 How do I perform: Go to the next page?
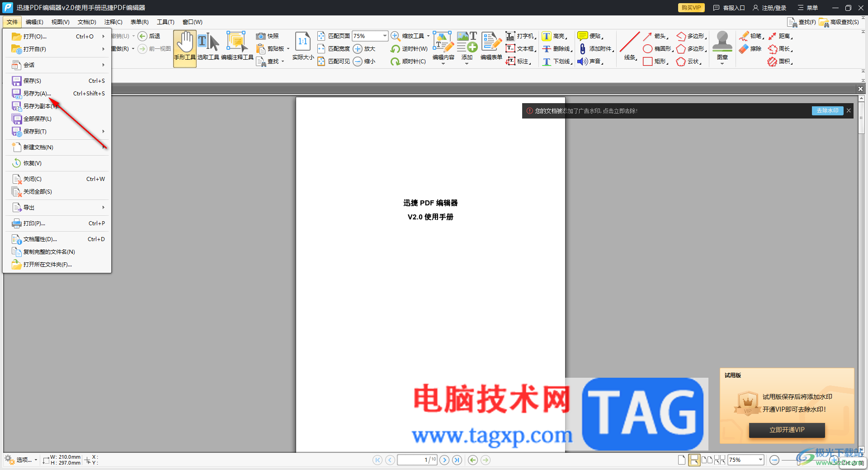pyautogui.click(x=444, y=460)
